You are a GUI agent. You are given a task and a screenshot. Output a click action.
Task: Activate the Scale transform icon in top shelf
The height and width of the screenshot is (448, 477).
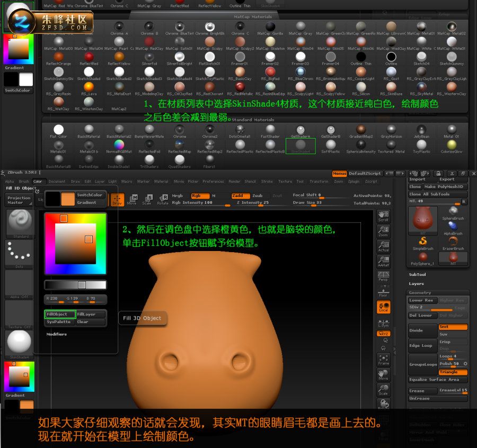147,200
